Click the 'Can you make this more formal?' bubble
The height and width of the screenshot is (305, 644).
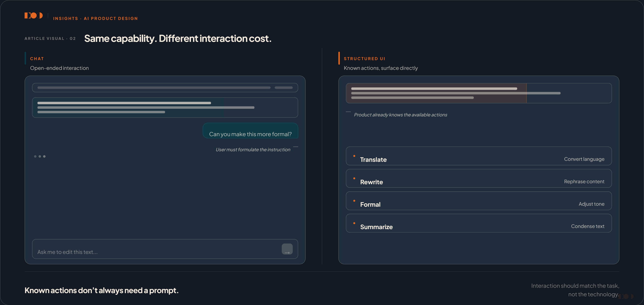250,131
